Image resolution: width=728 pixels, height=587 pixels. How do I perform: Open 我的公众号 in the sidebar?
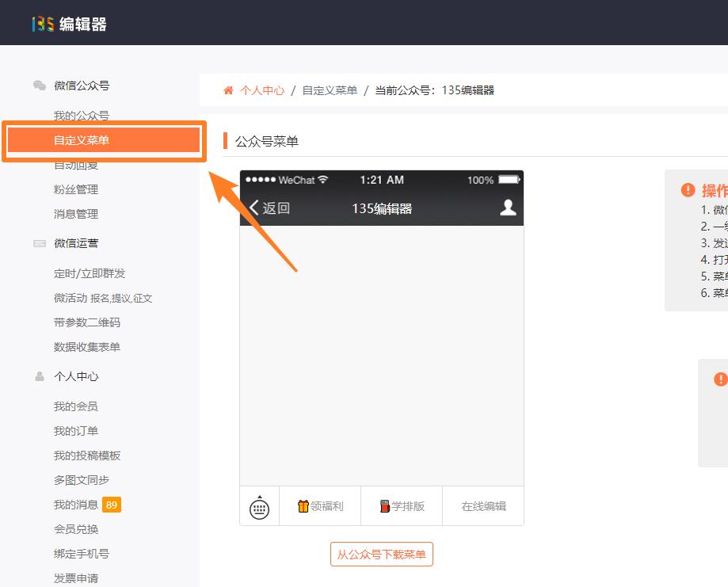[82, 116]
